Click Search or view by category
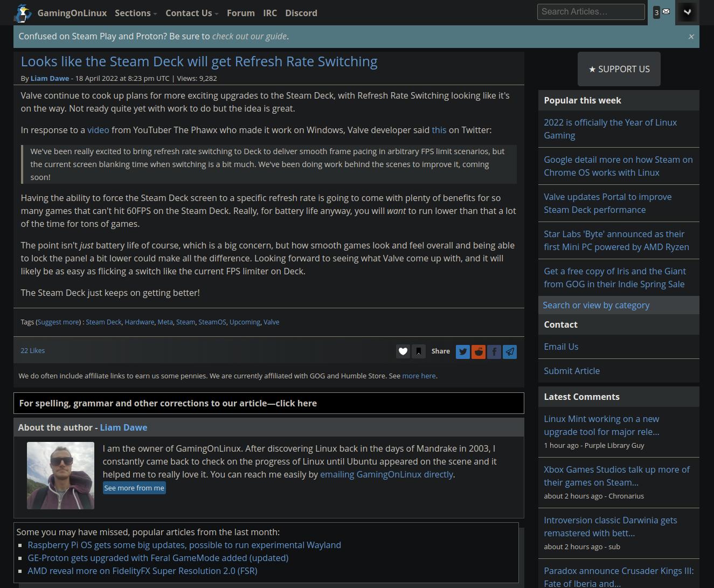This screenshot has width=714, height=588. pos(596,305)
